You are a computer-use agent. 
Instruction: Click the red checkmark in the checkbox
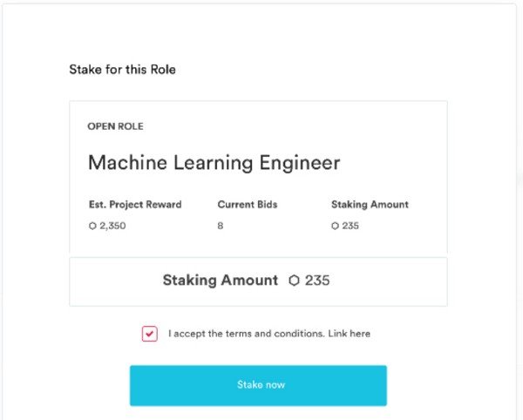(x=149, y=334)
